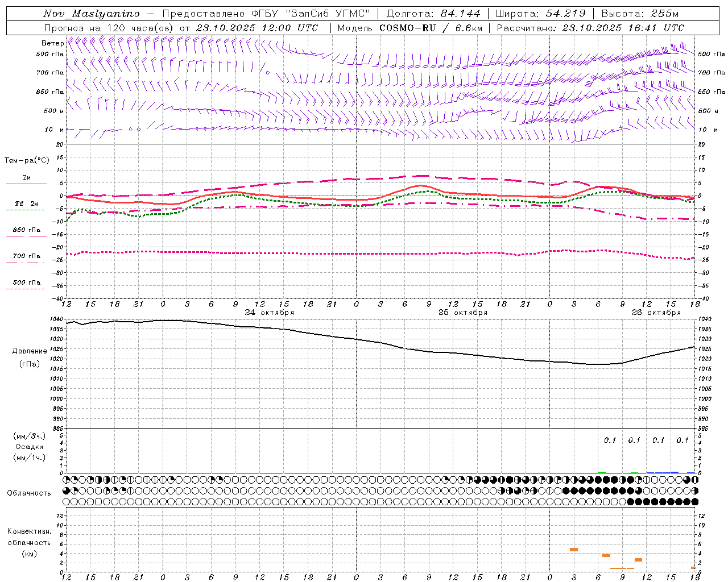Click the station name Nov_Maslyanino

point(92,14)
